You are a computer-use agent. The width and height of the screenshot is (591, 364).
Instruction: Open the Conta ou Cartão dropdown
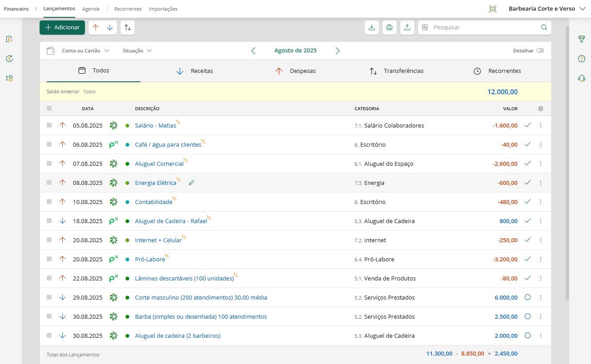point(85,51)
